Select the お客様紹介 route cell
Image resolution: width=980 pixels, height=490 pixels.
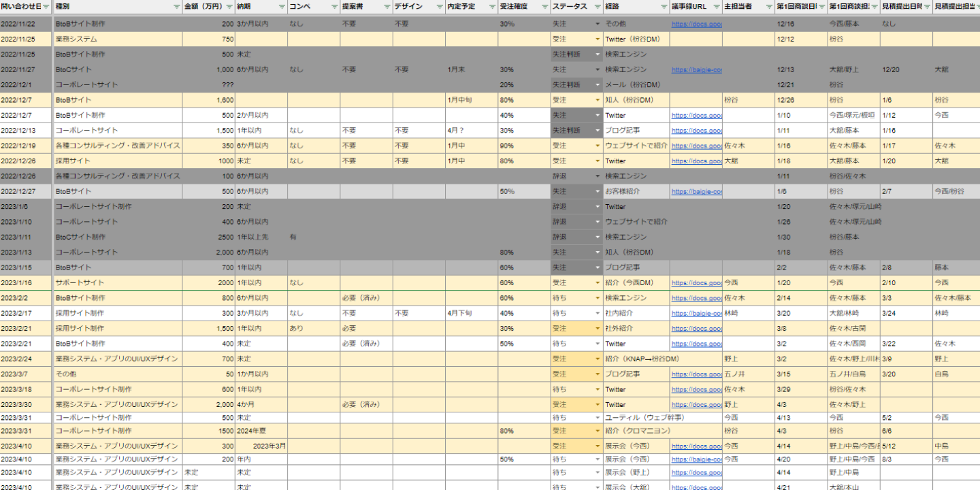click(636, 191)
